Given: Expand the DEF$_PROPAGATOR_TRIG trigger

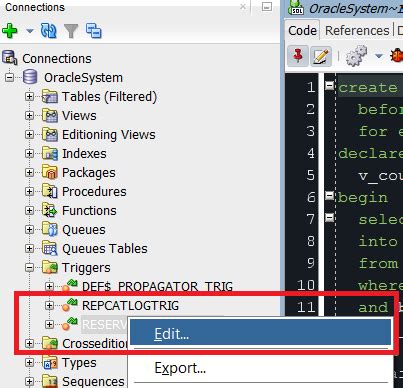Looking at the screenshot, I should click(x=49, y=286).
